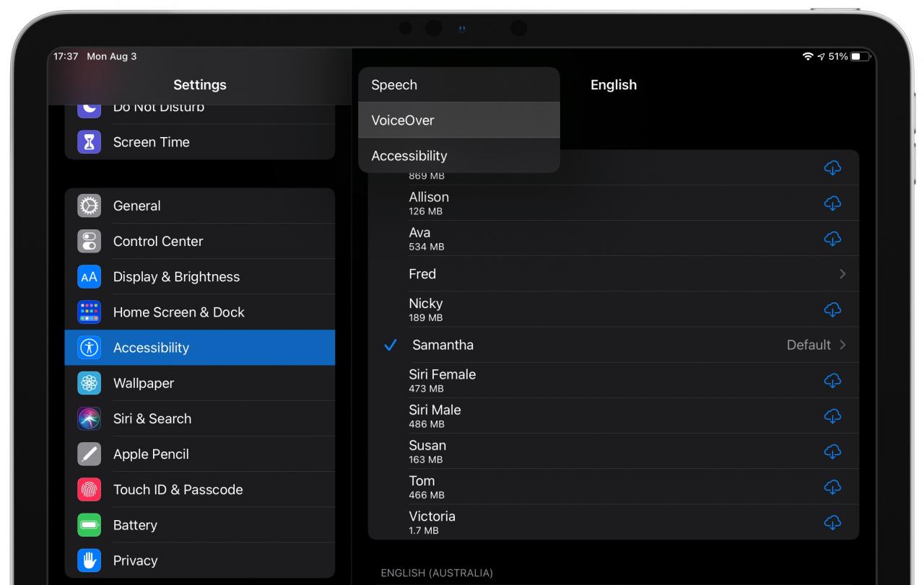Viewport: 924px width, 585px height.
Task: Select the Fred voice name
Action: (x=422, y=274)
